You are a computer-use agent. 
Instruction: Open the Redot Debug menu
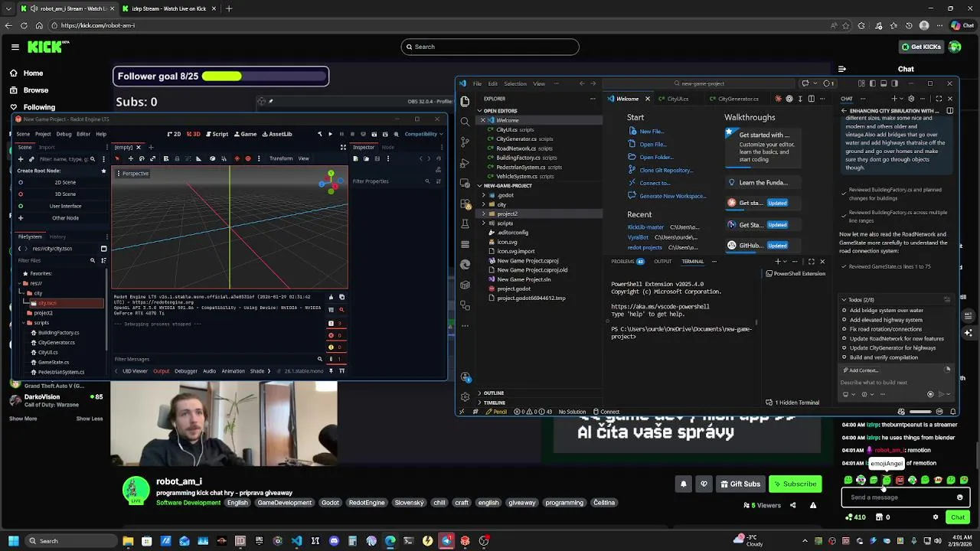click(x=64, y=134)
